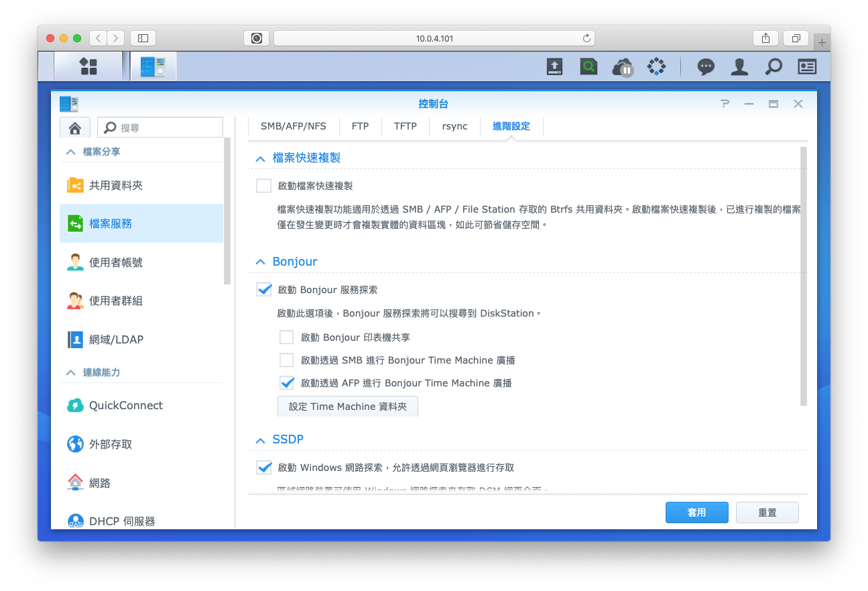Toggle AFP Bonjour Time Machine broadcast checkbox
This screenshot has width=868, height=591.
(x=287, y=383)
